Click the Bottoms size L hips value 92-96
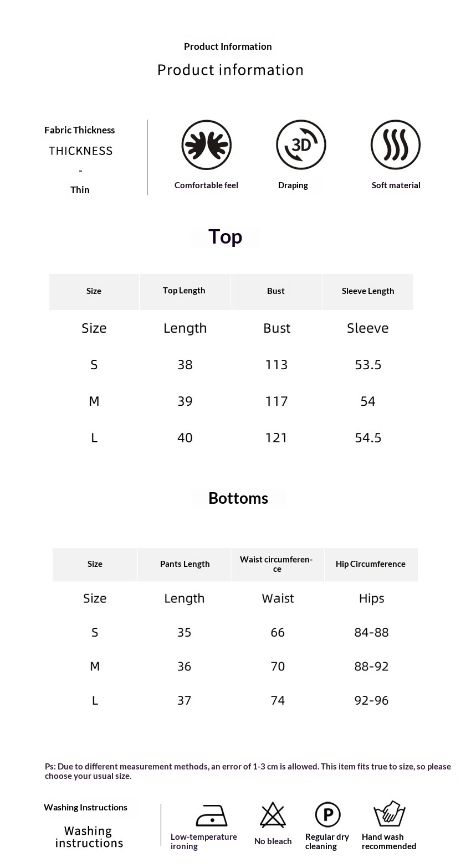 click(x=371, y=701)
